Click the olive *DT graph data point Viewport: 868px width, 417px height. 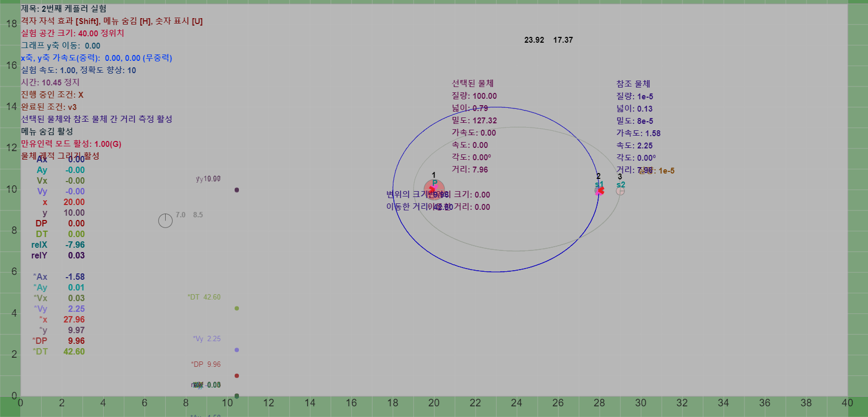pos(237,309)
